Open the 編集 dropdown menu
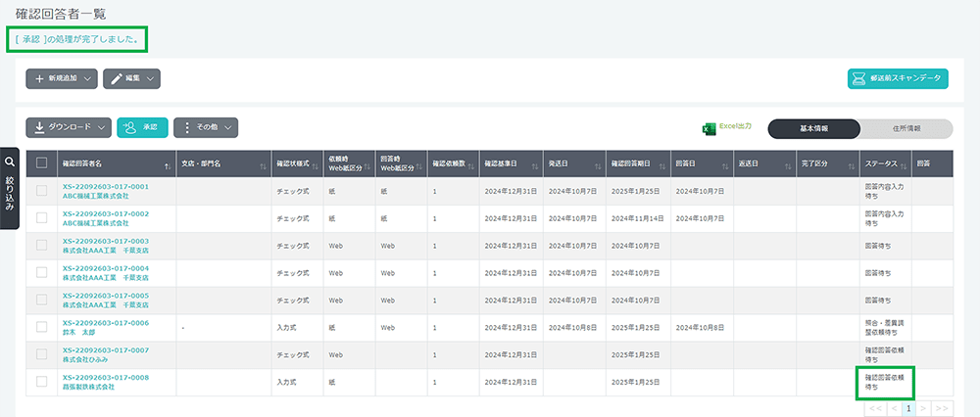This screenshot has width=980, height=417. tap(131, 78)
